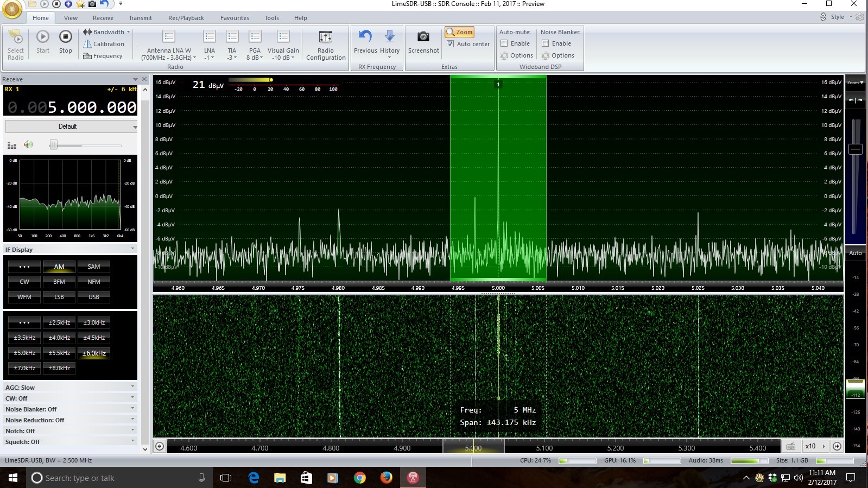The width and height of the screenshot is (868, 488).
Task: Mute audio with the speaker icon
Action: tap(28, 144)
